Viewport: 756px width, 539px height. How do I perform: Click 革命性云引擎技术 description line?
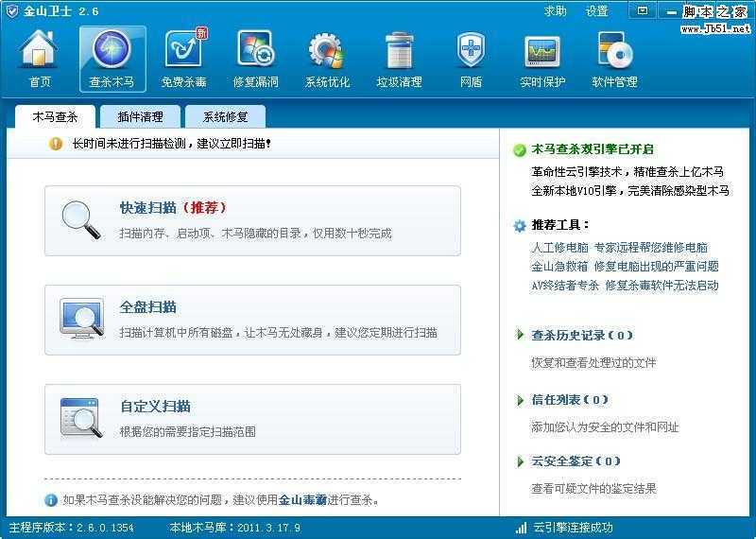[627, 172]
